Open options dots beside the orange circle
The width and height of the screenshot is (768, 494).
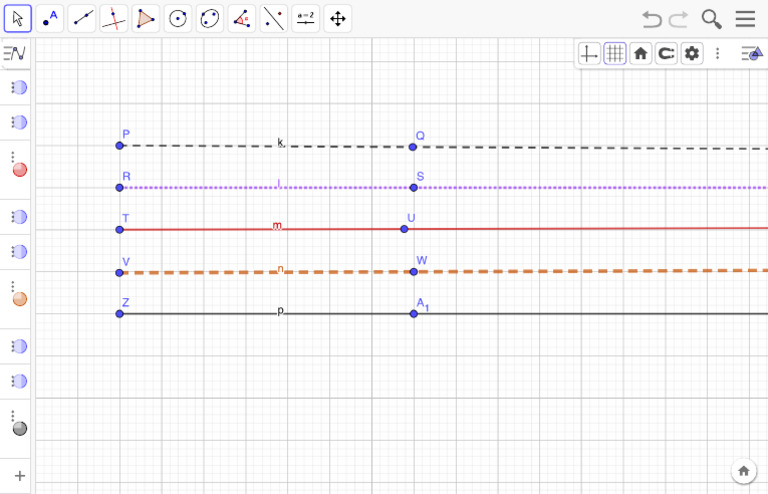[13, 286]
